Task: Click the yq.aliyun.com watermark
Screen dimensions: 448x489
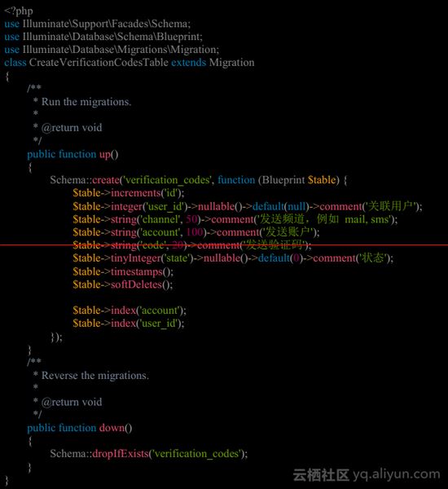Action: [397, 474]
